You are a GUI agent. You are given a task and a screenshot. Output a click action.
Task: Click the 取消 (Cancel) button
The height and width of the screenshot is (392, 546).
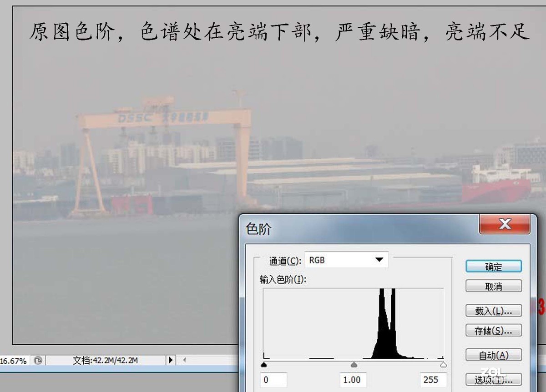pos(493,286)
